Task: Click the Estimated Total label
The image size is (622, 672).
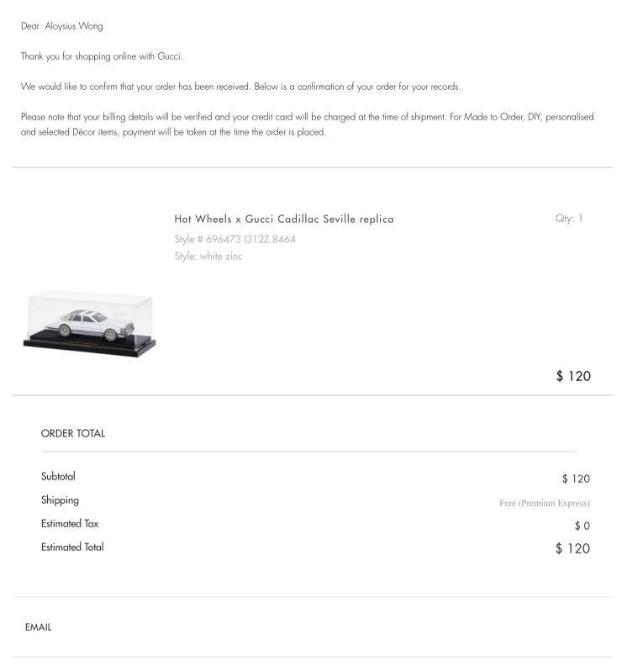Action: coord(72,548)
